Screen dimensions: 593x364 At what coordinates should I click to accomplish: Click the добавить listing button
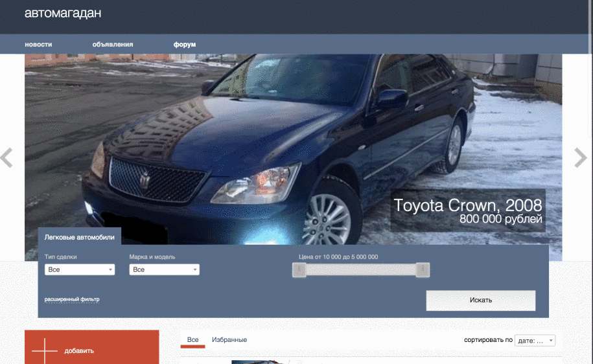[91, 350]
